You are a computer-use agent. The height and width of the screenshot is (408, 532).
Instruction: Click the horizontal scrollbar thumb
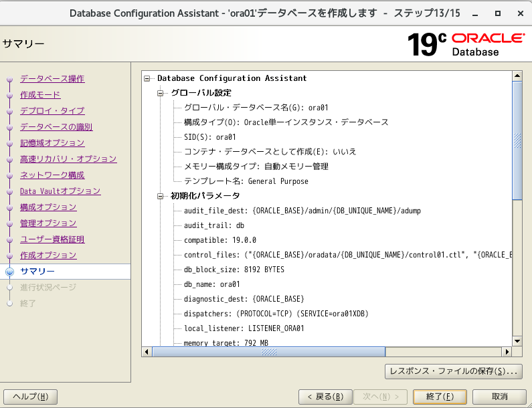[x=269, y=352]
